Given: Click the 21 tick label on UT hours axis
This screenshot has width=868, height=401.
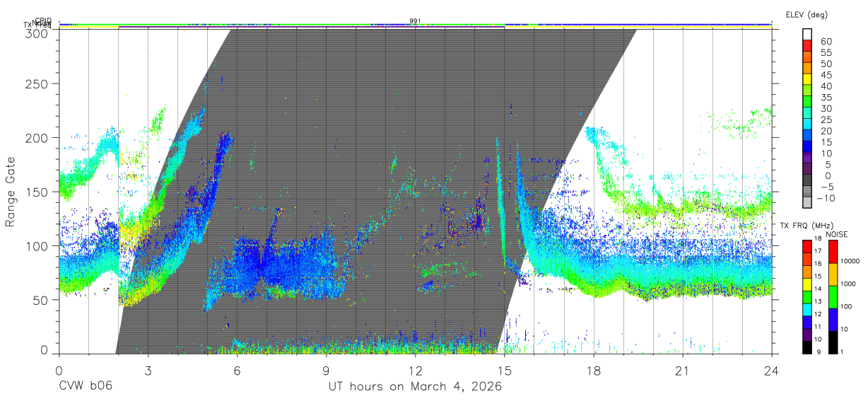Looking at the screenshot, I should pyautogui.click(x=683, y=371).
